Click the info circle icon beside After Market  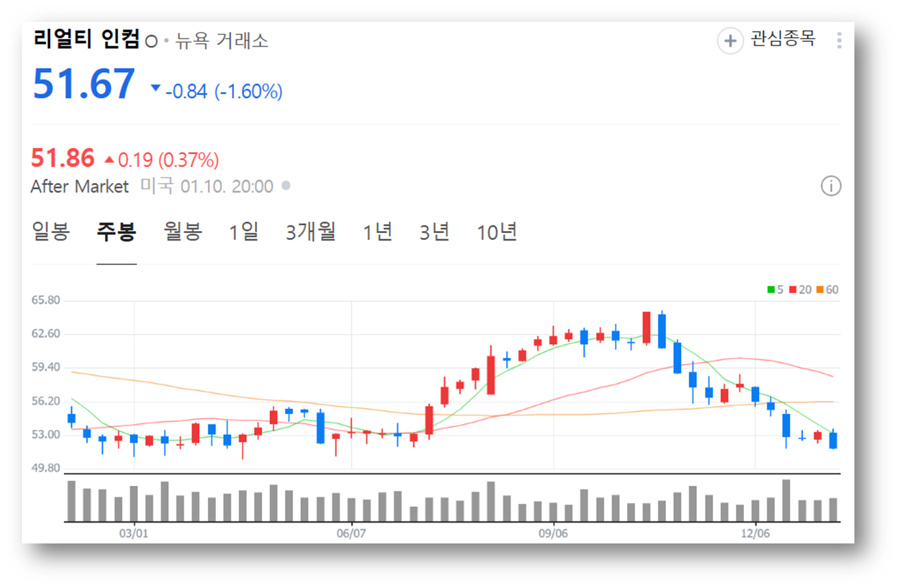(x=831, y=186)
